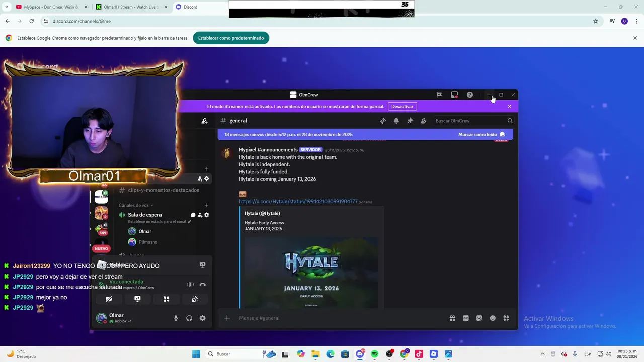Open File Explorer from taskbar

click(315, 354)
